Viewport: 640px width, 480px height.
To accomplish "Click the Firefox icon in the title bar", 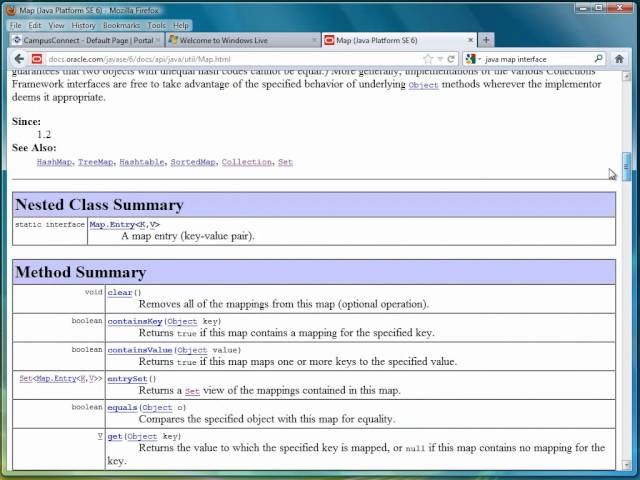I will [x=11, y=10].
